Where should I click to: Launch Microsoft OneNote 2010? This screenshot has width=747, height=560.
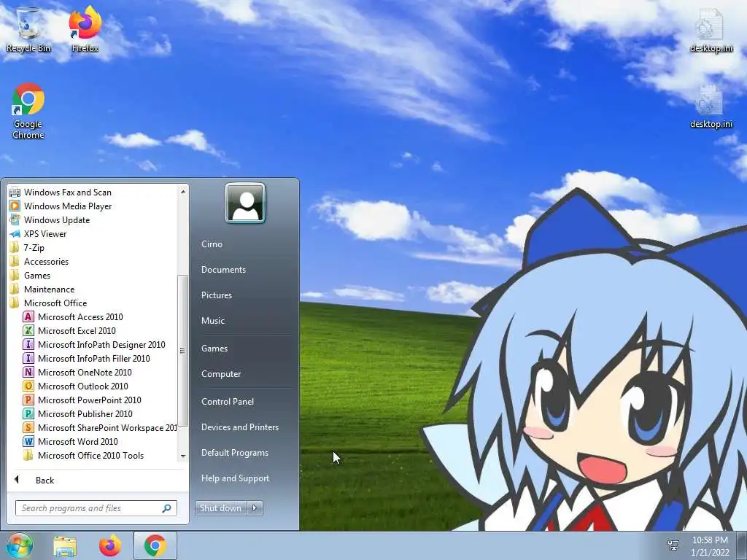pyautogui.click(x=77, y=372)
